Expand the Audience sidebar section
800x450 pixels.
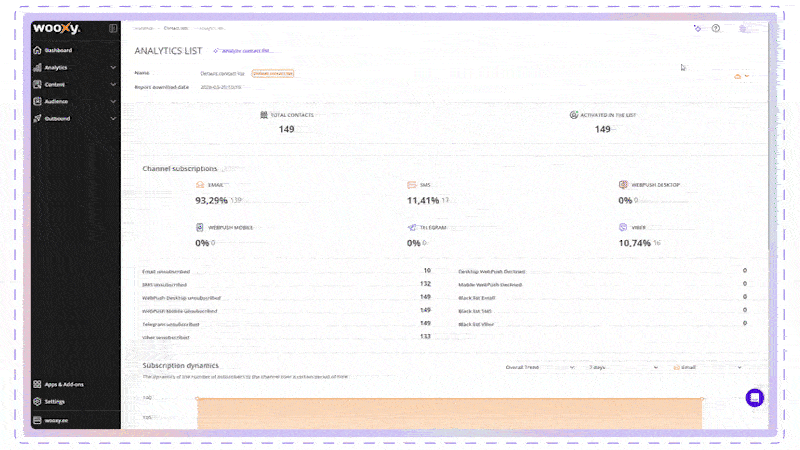pyautogui.click(x=75, y=101)
